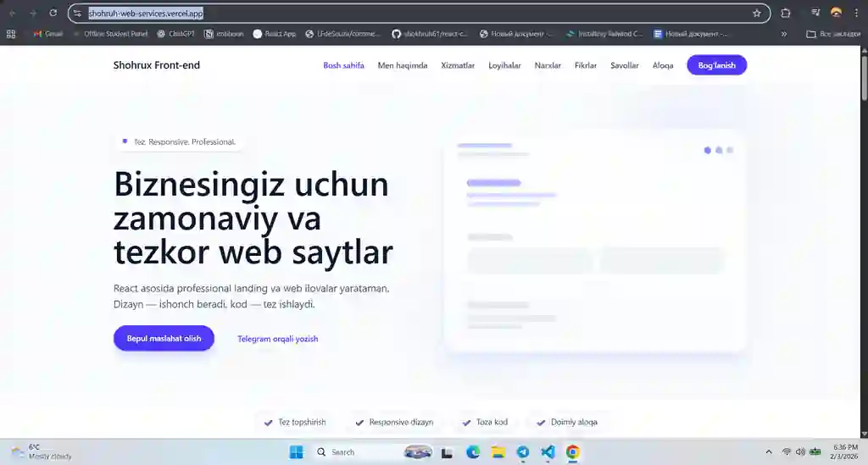Click the Shohrux Front-end site logo
Viewport: 868px width, 465px height.
point(157,65)
